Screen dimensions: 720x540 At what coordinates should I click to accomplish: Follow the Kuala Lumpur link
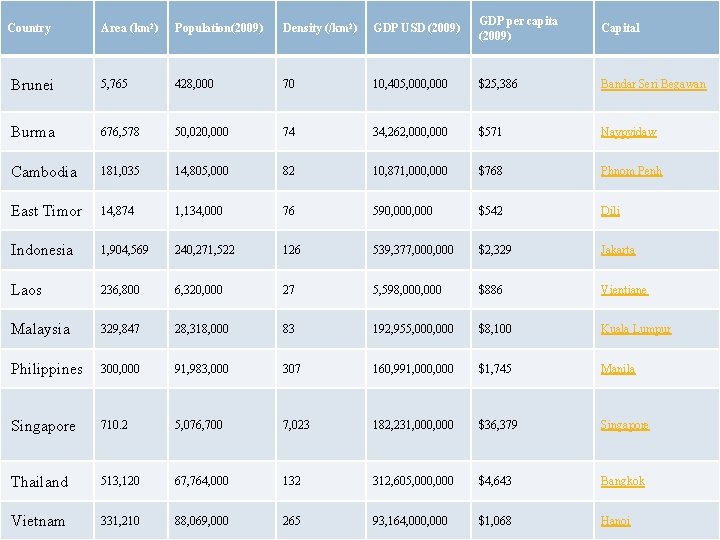[635, 329]
